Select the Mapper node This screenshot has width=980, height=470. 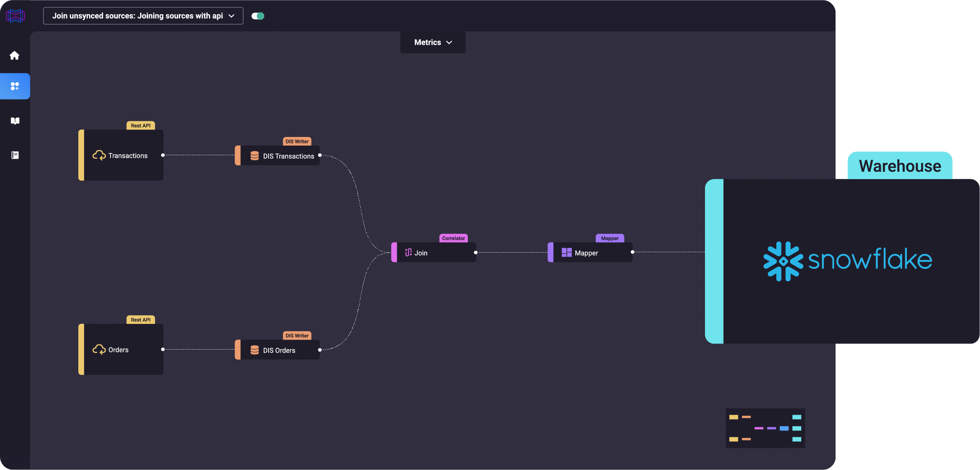click(x=590, y=253)
